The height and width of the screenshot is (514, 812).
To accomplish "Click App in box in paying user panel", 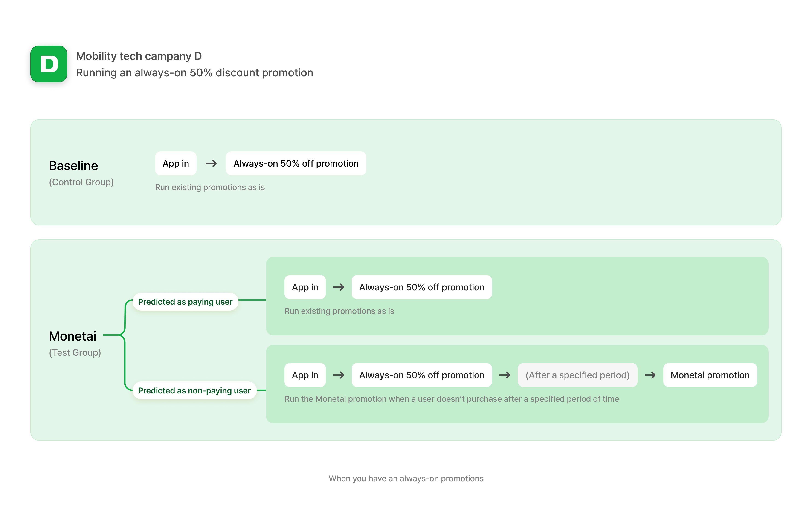I will pyautogui.click(x=305, y=287).
